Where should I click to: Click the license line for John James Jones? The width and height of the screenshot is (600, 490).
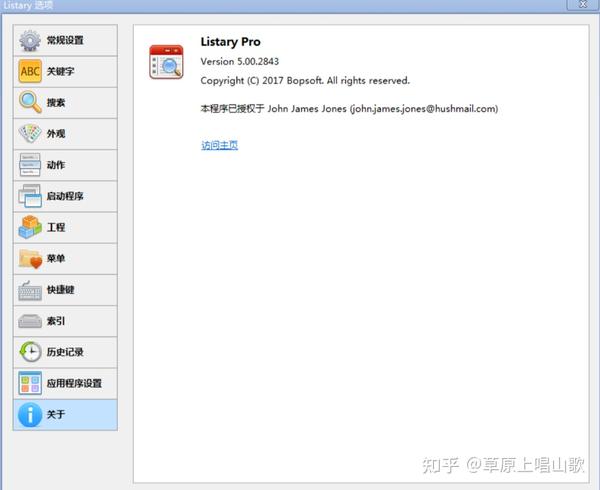[x=349, y=109]
